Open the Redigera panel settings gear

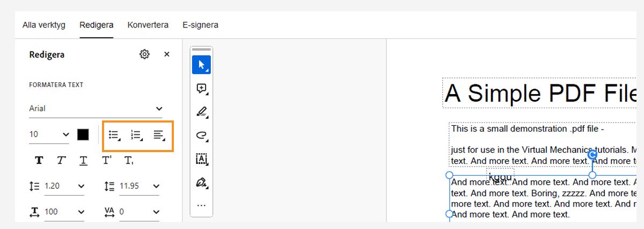pos(144,54)
